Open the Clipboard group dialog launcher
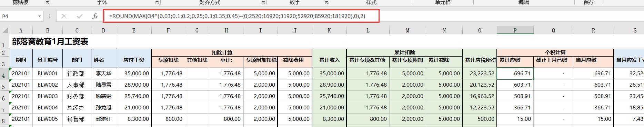This screenshot has width=644, height=127. pos(48,3)
